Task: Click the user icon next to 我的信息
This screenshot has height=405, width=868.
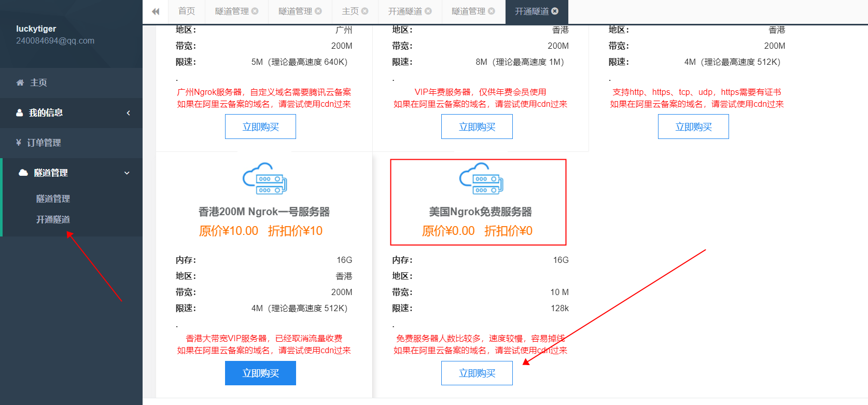Action: click(20, 113)
